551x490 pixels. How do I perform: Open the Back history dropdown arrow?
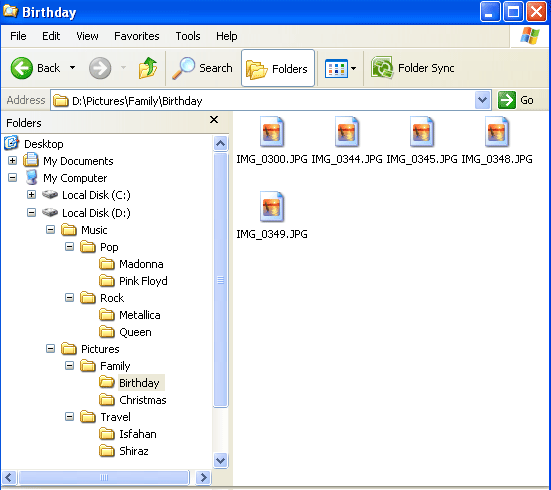click(72, 67)
